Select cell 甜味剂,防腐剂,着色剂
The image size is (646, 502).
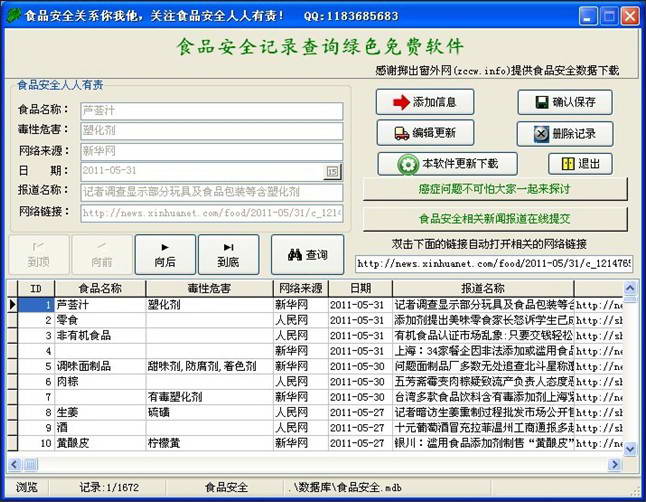(209, 366)
